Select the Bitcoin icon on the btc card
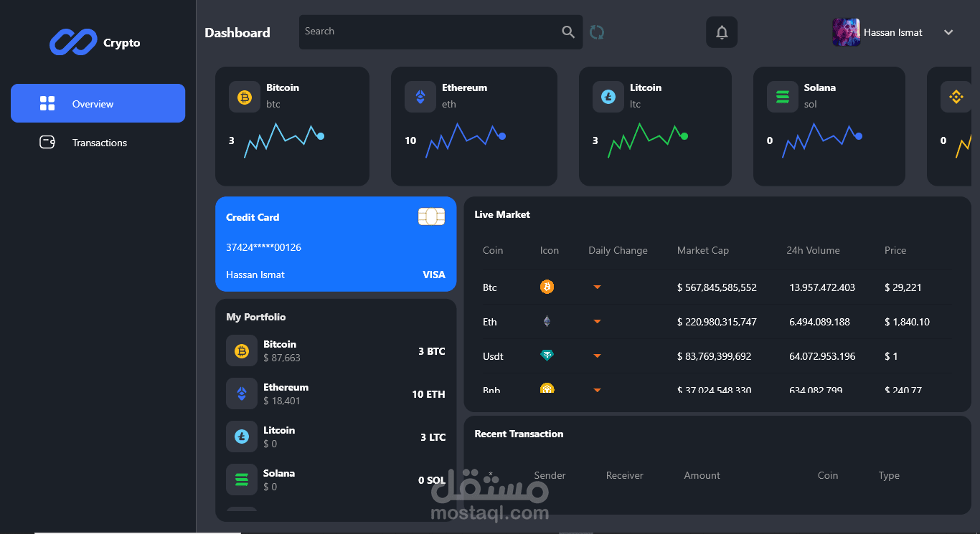 (x=245, y=97)
